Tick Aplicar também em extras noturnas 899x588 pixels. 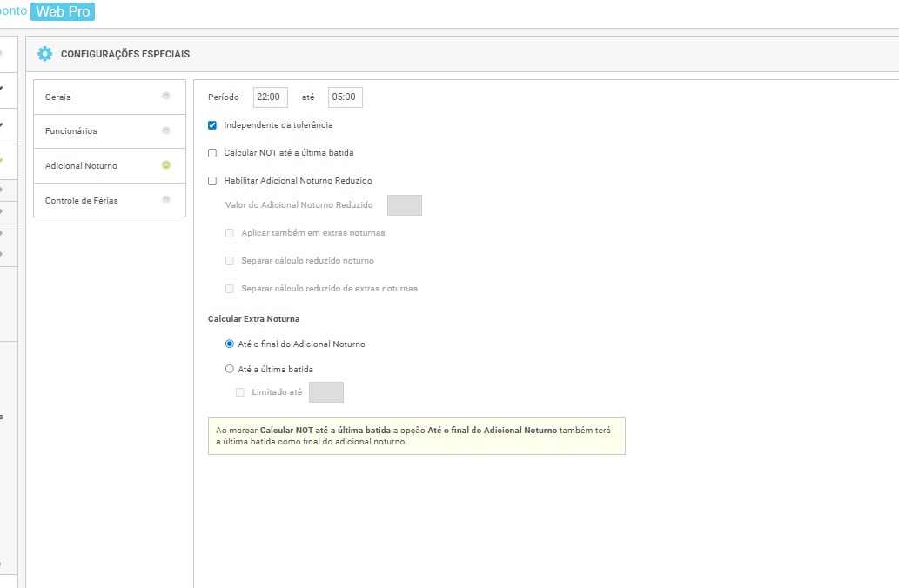click(230, 233)
